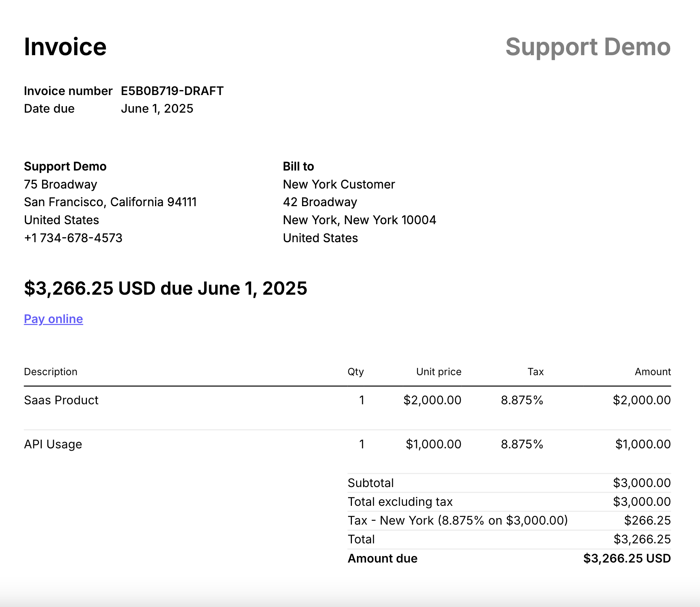
Task: Select the API Usage line item
Action: pos(53,444)
